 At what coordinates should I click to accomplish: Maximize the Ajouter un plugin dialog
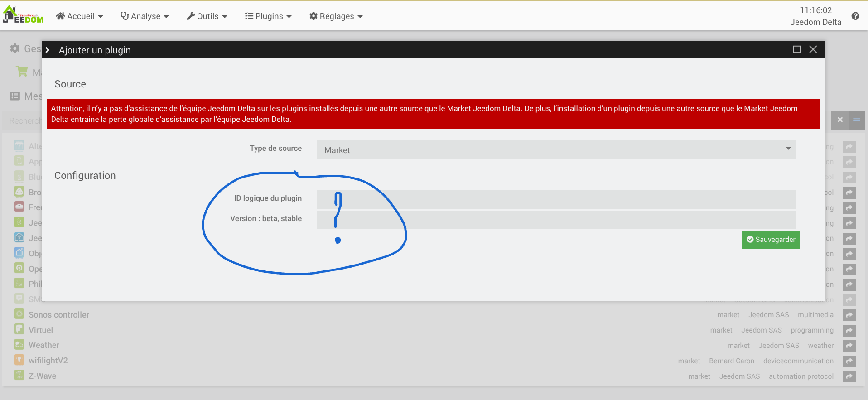(797, 49)
